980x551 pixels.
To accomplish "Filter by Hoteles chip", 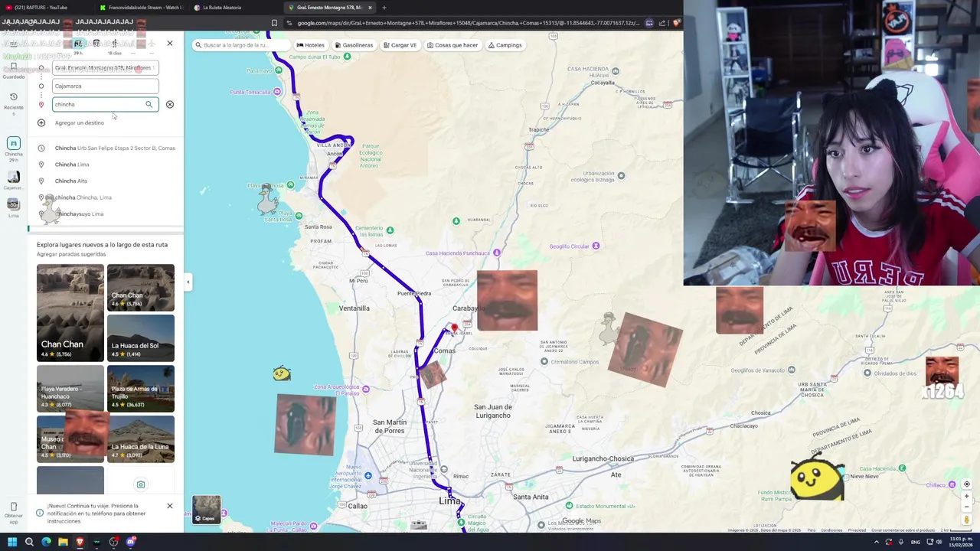I will click(x=310, y=45).
